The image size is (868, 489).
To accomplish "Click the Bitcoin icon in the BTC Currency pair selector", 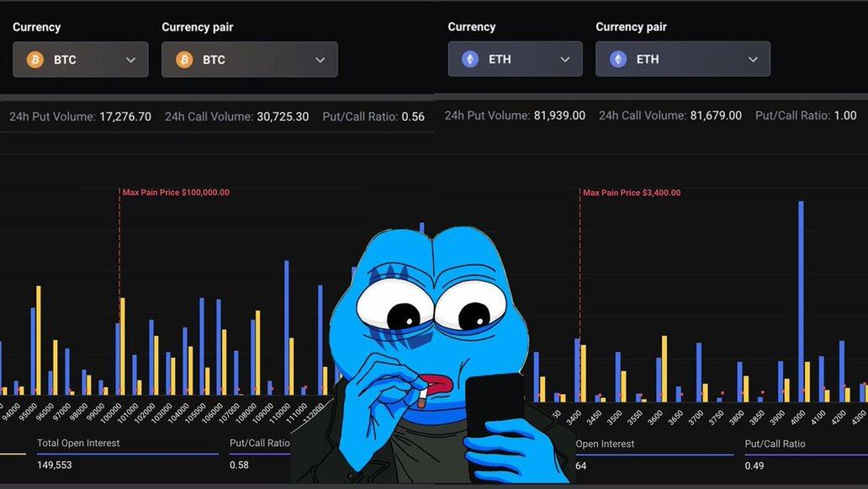I will pos(183,60).
